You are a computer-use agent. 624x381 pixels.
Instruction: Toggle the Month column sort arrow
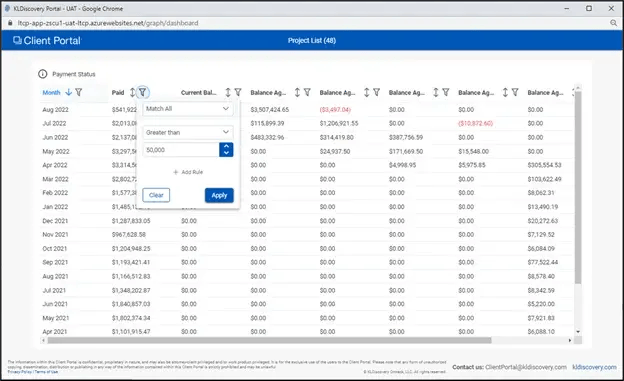[x=68, y=92]
